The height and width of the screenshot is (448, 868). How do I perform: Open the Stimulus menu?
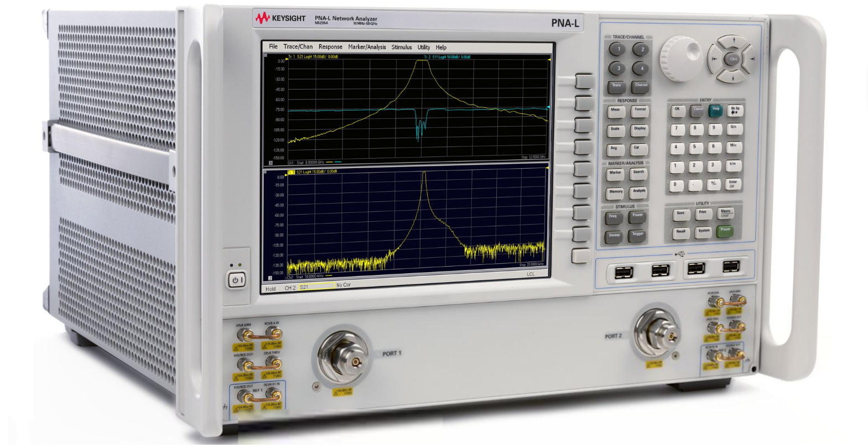[x=402, y=48]
